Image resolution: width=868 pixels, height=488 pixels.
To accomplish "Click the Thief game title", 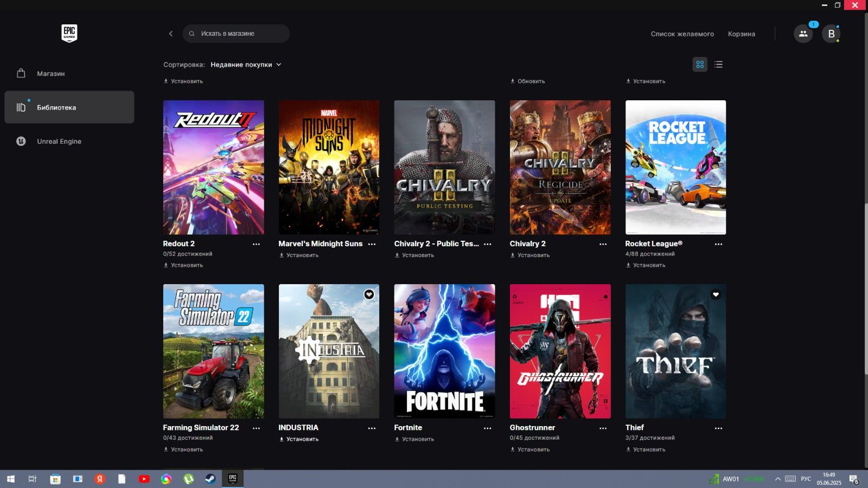I will click(x=635, y=428).
